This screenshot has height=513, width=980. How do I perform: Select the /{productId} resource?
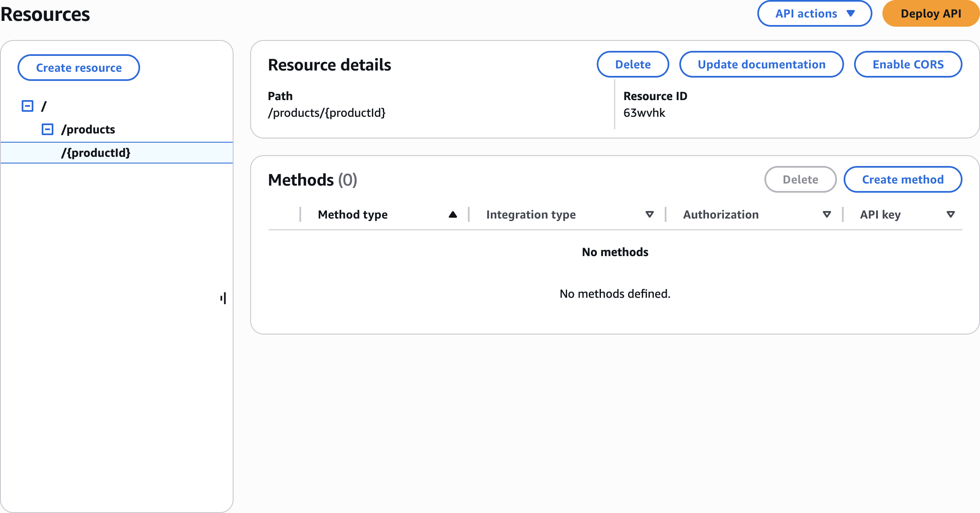(x=96, y=153)
